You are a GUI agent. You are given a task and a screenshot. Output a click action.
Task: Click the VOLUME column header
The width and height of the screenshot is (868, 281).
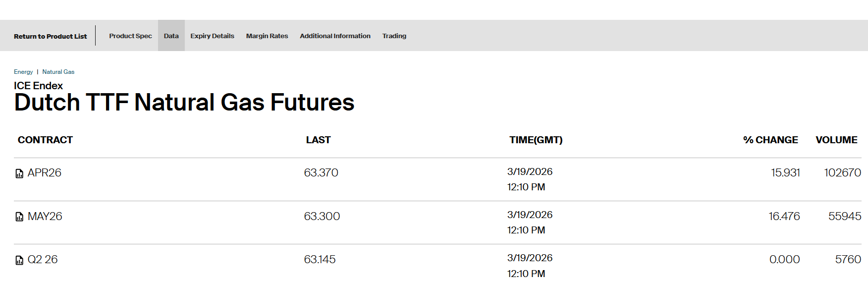[836, 140]
